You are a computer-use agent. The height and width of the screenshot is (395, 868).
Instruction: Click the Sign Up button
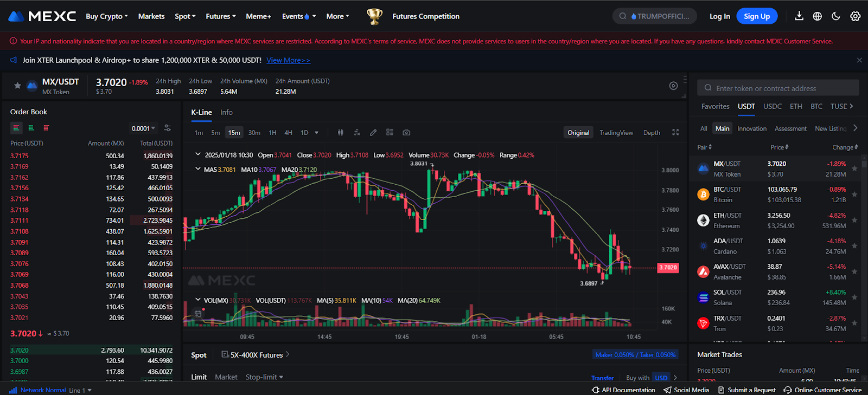click(757, 16)
